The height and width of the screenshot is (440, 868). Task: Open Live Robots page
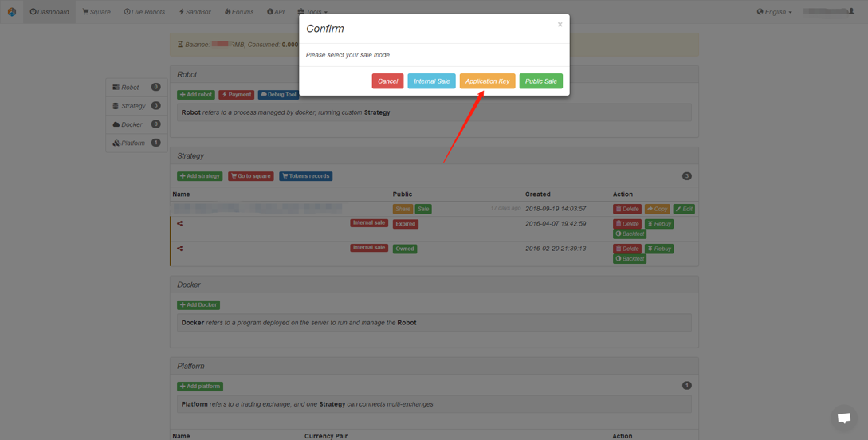click(x=144, y=12)
